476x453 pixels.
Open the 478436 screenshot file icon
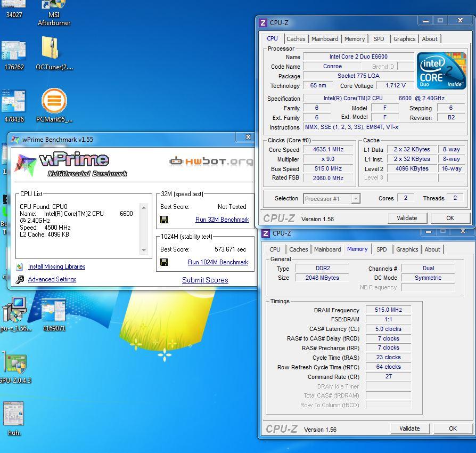14,101
